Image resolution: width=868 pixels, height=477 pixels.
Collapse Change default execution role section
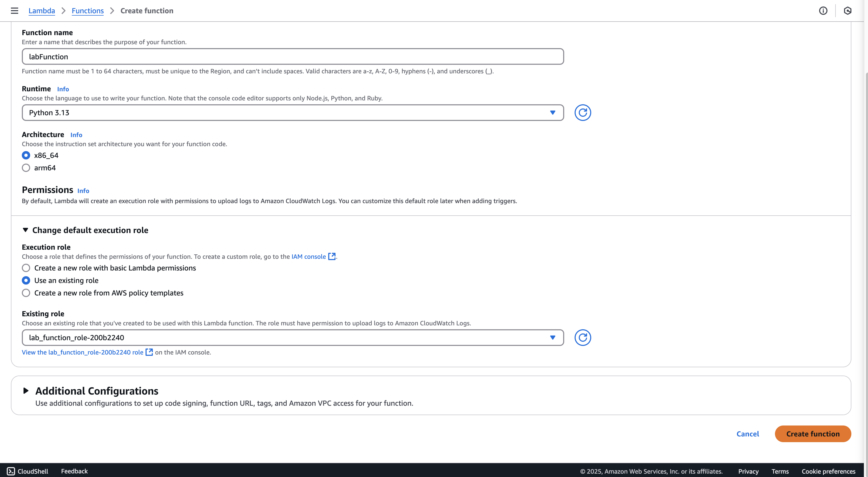pyautogui.click(x=25, y=230)
